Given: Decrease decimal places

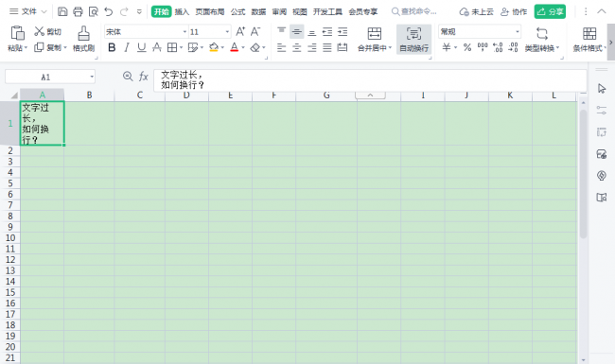Looking at the screenshot, I should coord(513,48).
